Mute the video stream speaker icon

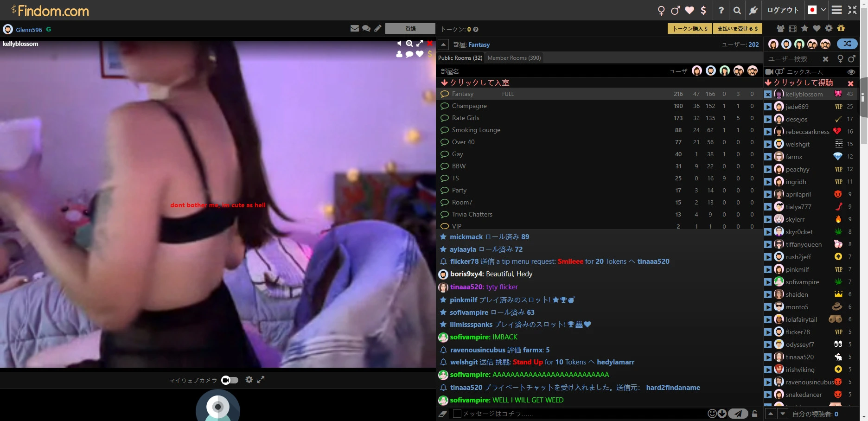pos(399,44)
